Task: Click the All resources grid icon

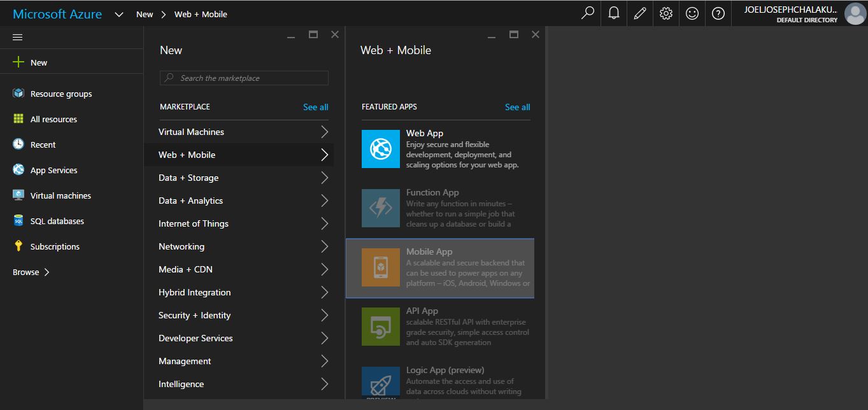Action: coord(18,119)
